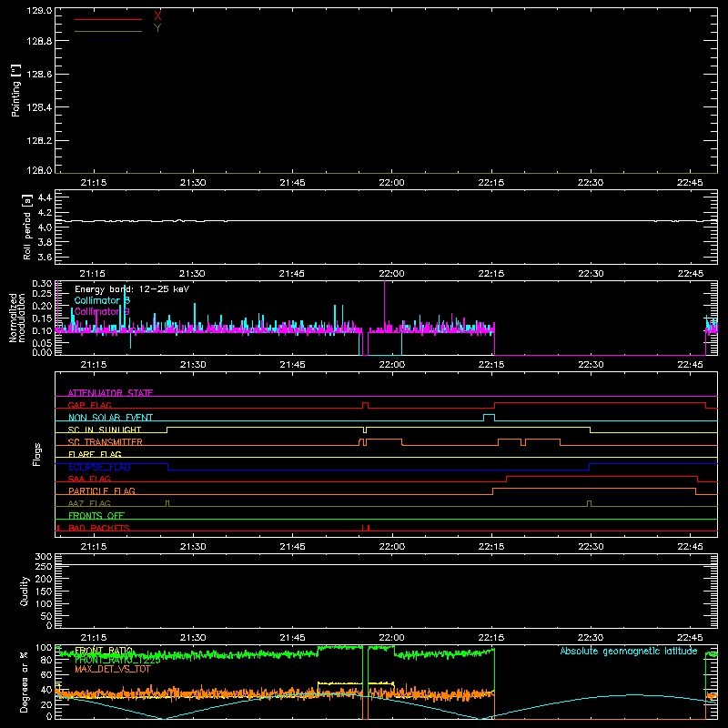This screenshot has width=728, height=728.
Task: Click the 4.4 tick on Roll period axis
Action: (x=45, y=197)
